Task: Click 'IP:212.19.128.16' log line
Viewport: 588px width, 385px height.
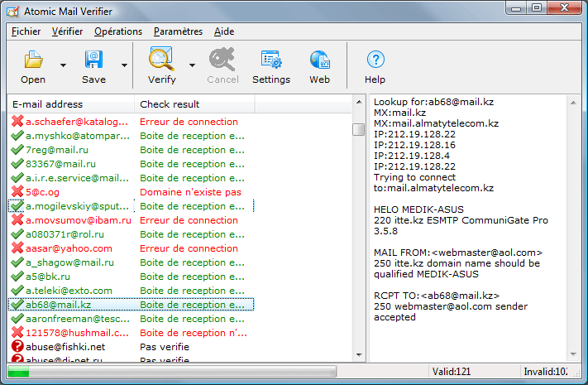Action: [x=414, y=145]
